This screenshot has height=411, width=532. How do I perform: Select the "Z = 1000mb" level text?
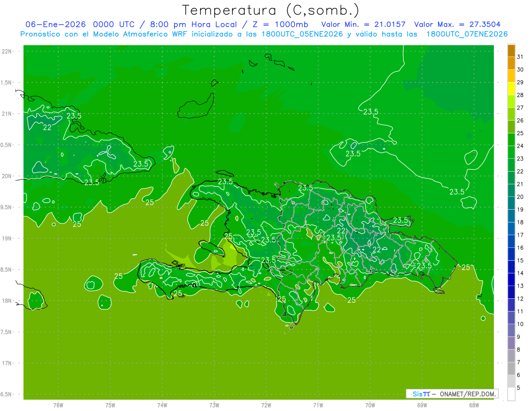click(x=280, y=24)
